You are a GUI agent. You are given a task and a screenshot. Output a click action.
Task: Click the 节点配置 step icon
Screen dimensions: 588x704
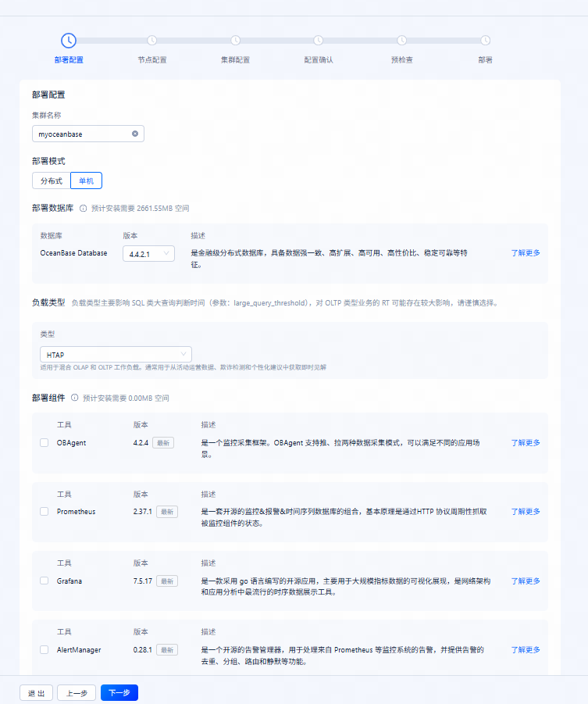tap(152, 41)
